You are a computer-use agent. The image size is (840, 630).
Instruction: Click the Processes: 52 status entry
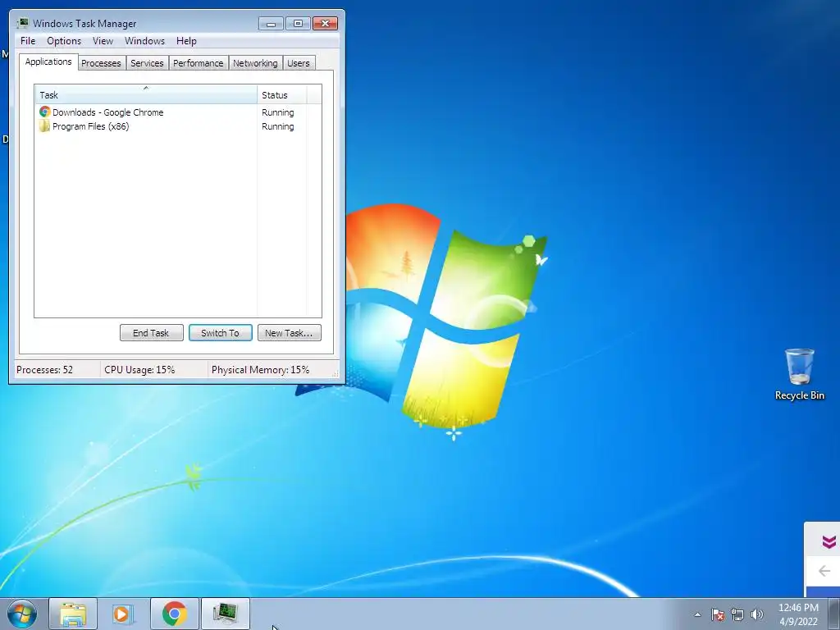(44, 370)
